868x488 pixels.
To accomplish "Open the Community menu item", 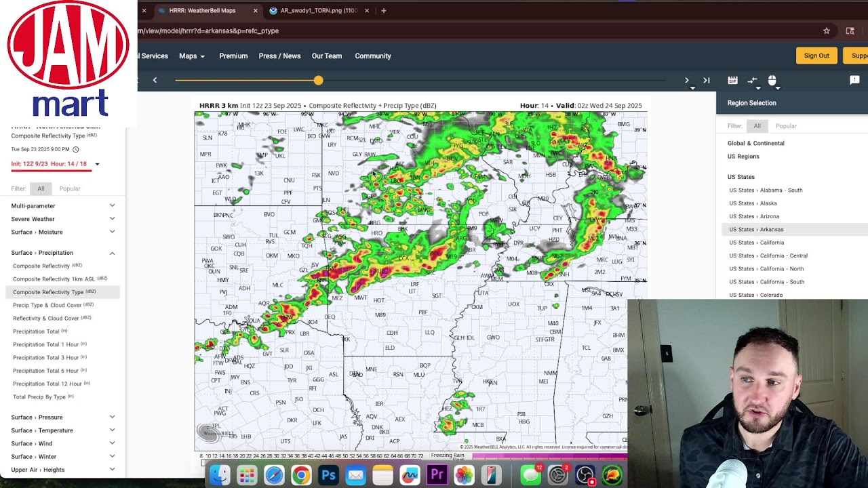I will pos(373,56).
